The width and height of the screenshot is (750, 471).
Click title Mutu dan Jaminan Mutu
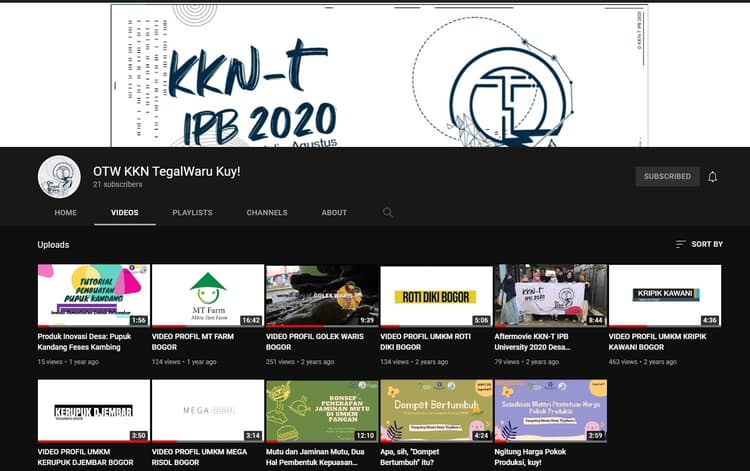[x=315, y=457]
